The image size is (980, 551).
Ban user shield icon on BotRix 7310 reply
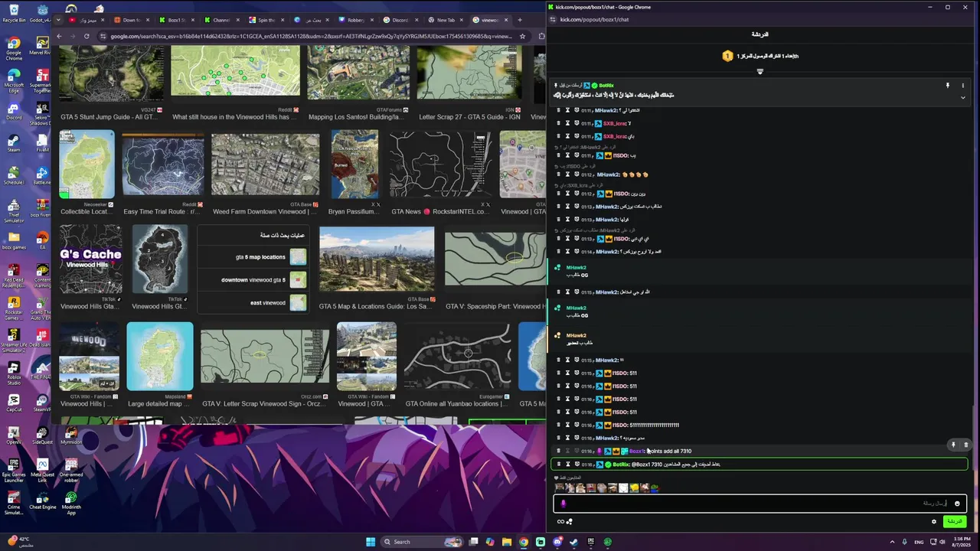(x=577, y=465)
